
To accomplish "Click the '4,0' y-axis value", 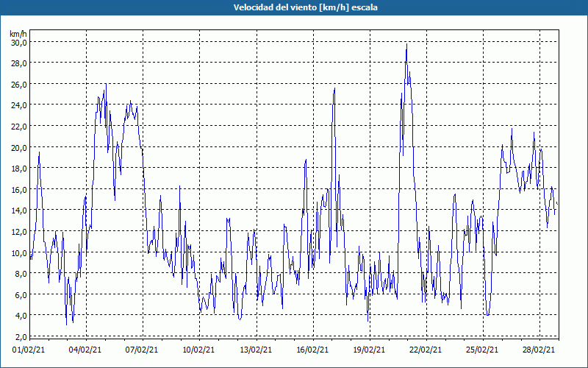I will tap(21, 316).
